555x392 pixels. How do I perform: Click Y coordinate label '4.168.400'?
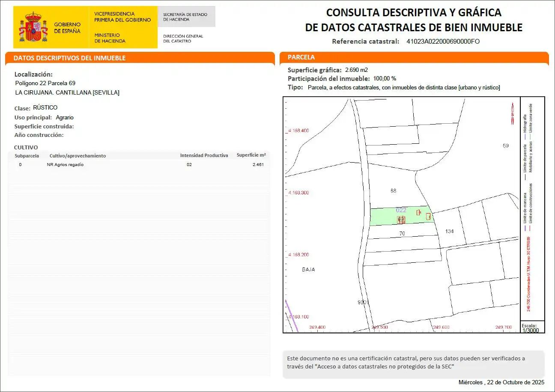pos(298,131)
